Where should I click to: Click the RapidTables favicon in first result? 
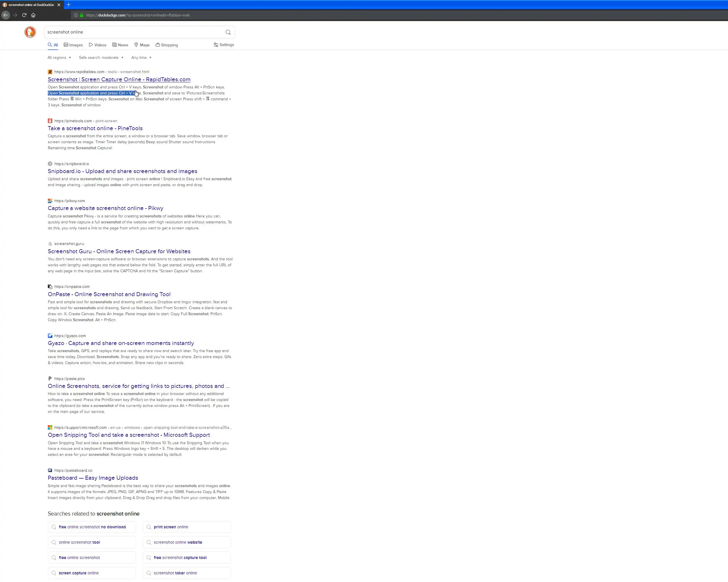50,72
